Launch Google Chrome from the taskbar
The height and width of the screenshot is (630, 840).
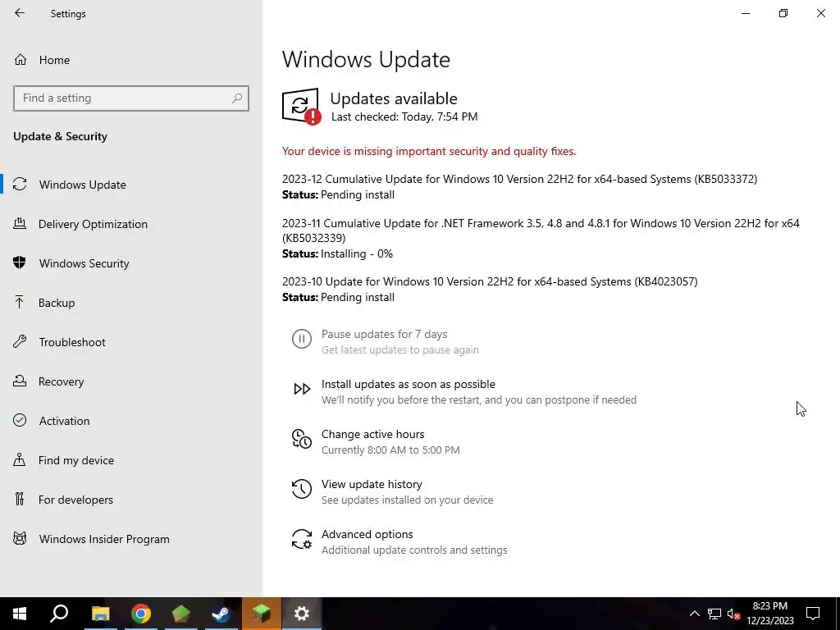140,614
